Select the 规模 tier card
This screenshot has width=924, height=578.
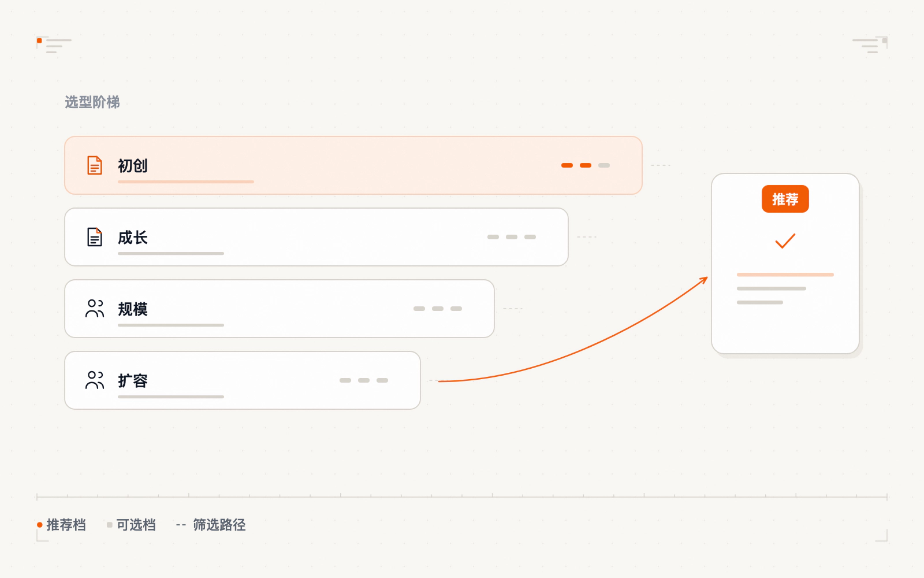(x=280, y=309)
